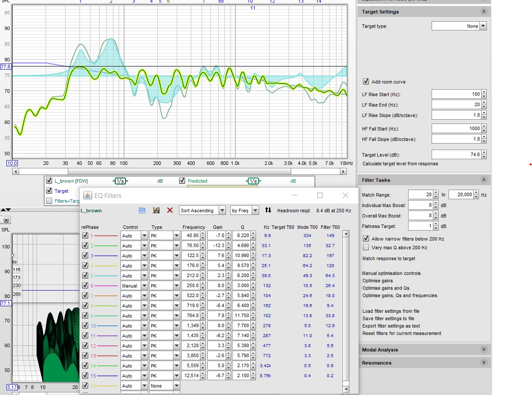The width and height of the screenshot is (532, 395).
Task: Click the sort order arrows icon
Action: click(x=268, y=210)
